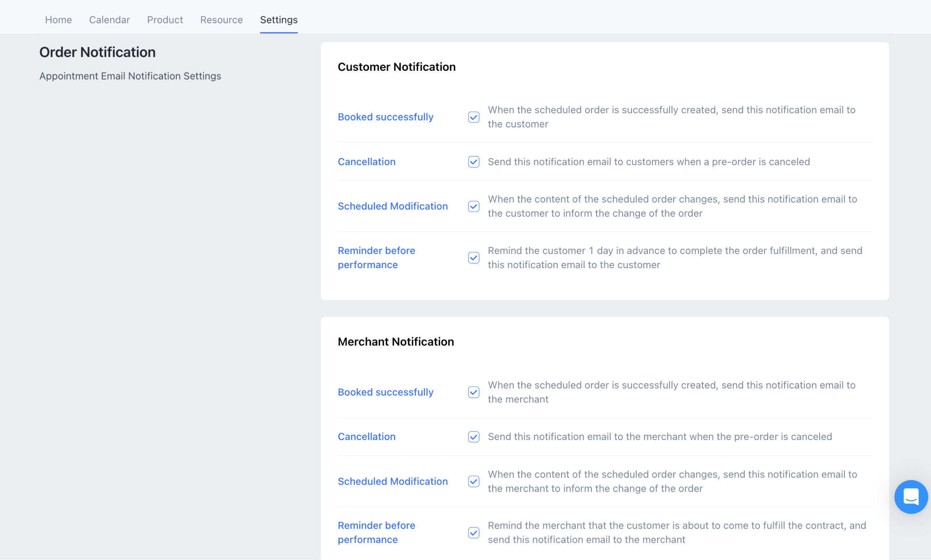Toggle merchant Reminder before performance checkbox
Screen dimensions: 931x560
474,532
